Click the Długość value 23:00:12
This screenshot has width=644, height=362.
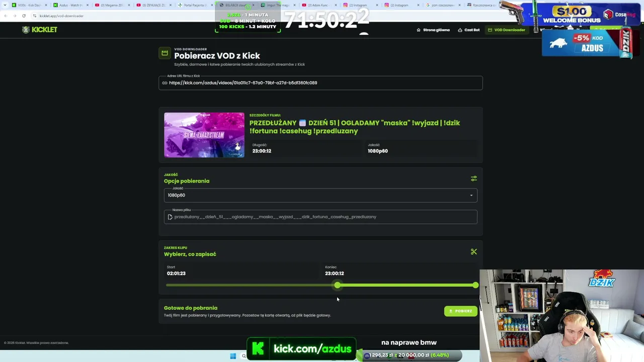point(262,151)
